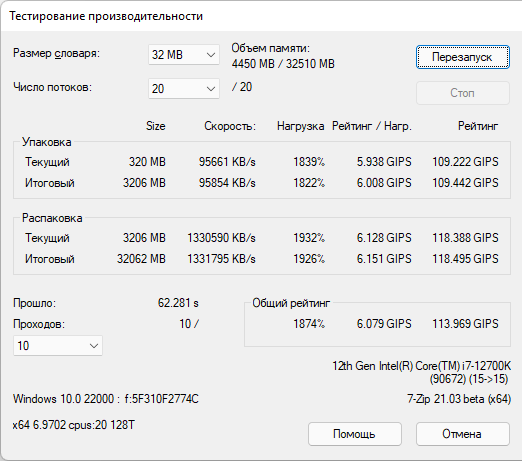Click the 109.442 GIPS rating
The image size is (522, 461).
(465, 183)
